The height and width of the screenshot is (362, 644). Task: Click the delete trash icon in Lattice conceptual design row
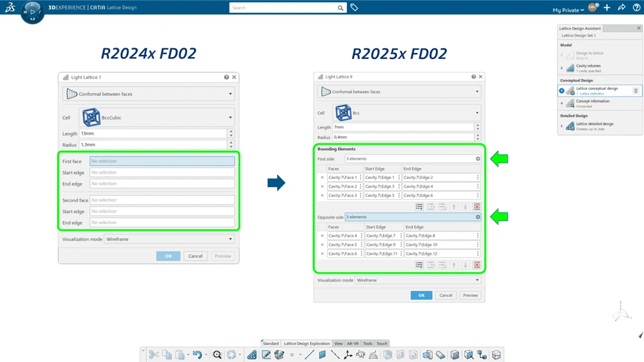tap(636, 90)
